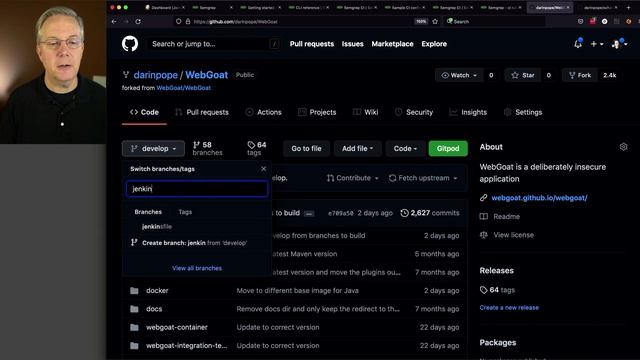Open the Fetch upstream dropdown

(x=423, y=178)
